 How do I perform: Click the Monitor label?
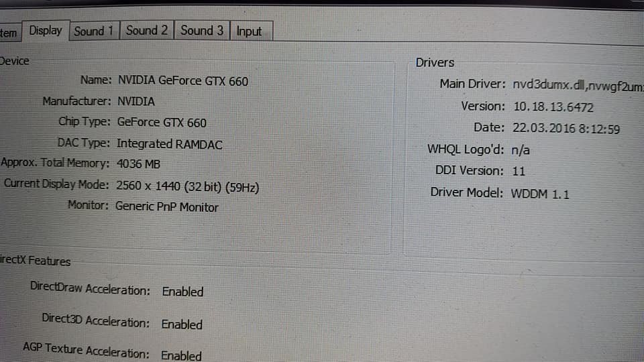[88, 205]
